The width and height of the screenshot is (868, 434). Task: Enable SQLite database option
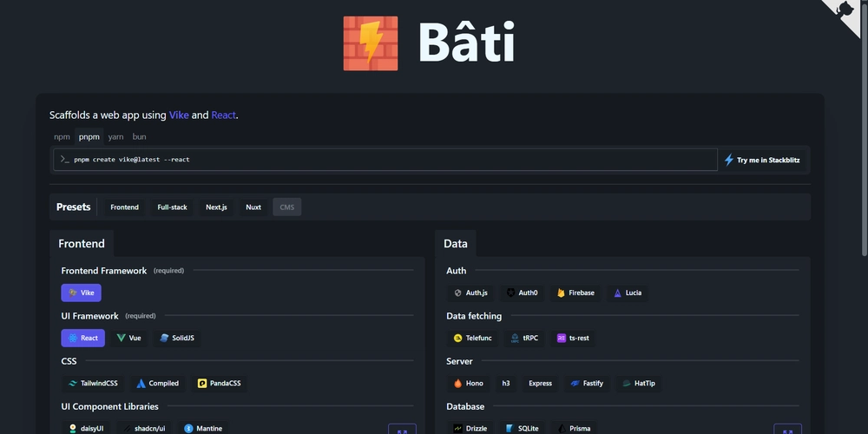pyautogui.click(x=523, y=429)
